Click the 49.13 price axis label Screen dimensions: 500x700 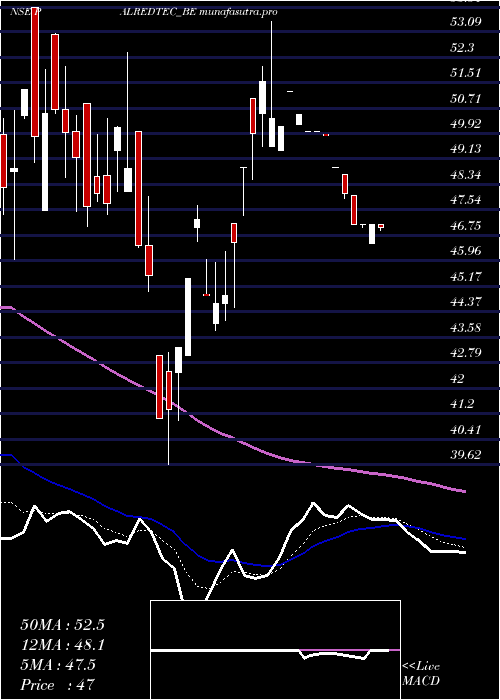466,149
